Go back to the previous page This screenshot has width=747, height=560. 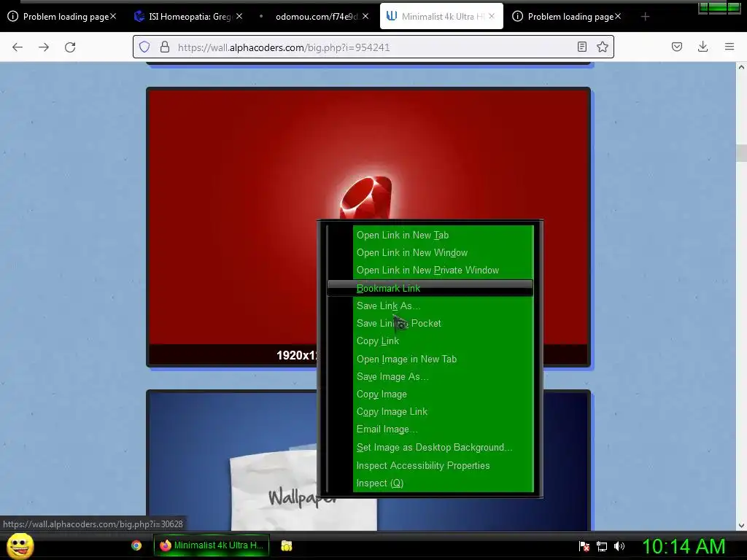click(18, 47)
